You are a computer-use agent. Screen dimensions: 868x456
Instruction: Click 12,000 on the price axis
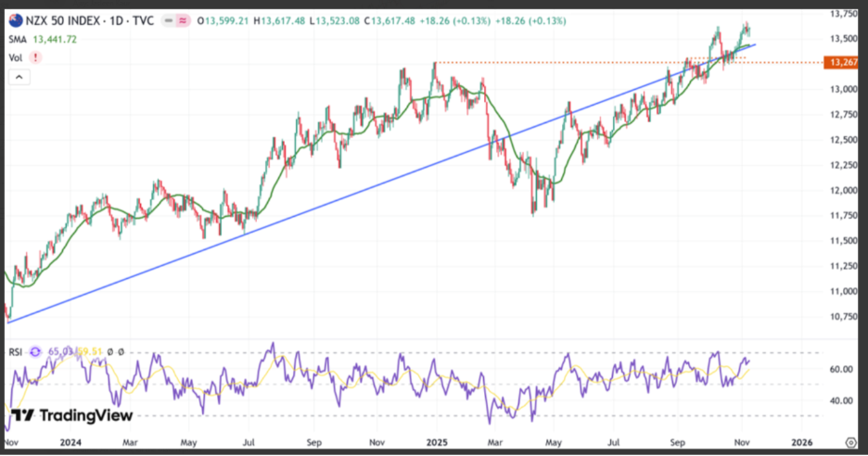point(844,190)
